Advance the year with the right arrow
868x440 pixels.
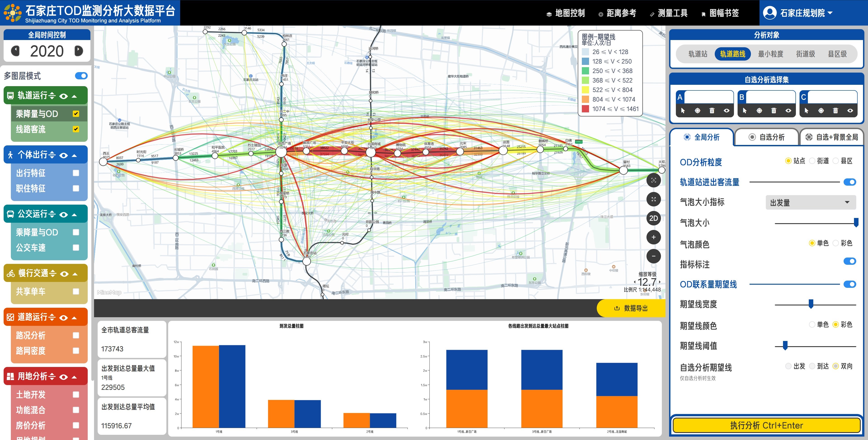(78, 51)
